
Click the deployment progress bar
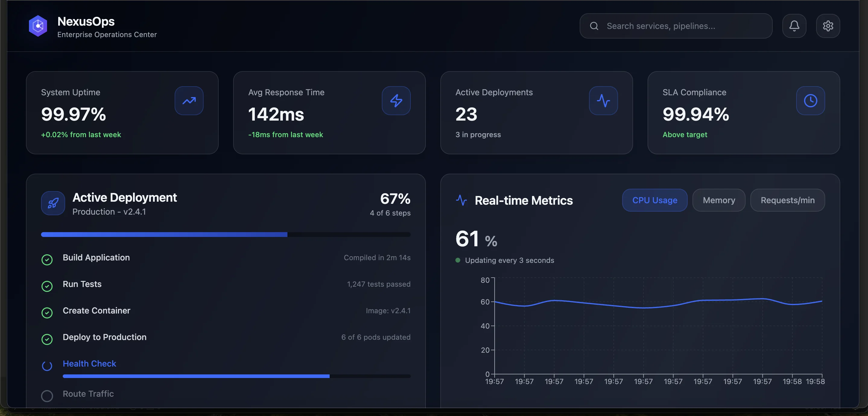pos(226,235)
